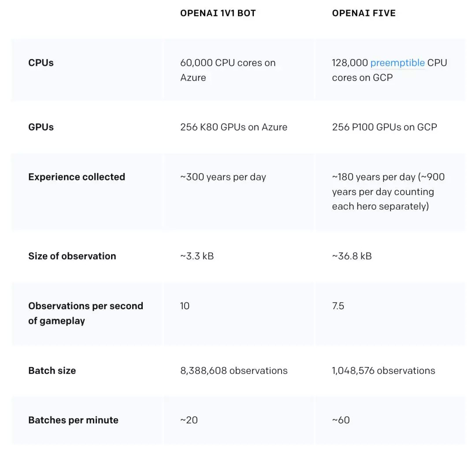Open the "preemptible" link
476x460 pixels.
click(397, 63)
